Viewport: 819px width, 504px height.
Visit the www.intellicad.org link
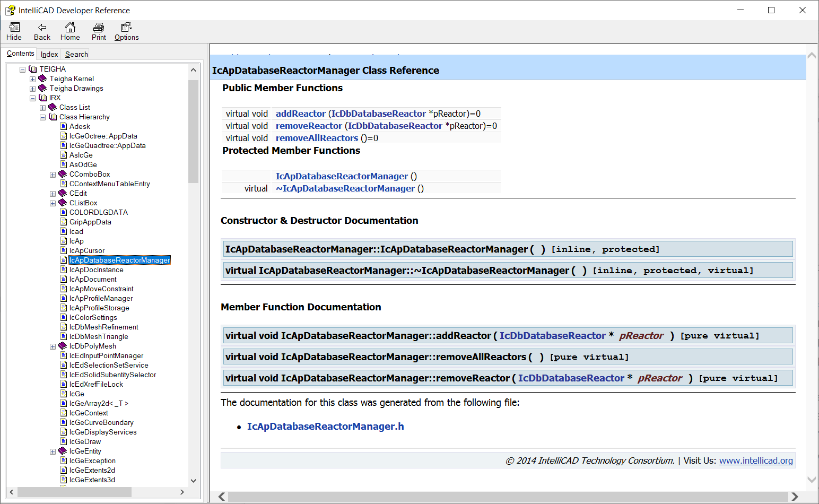pos(756,460)
